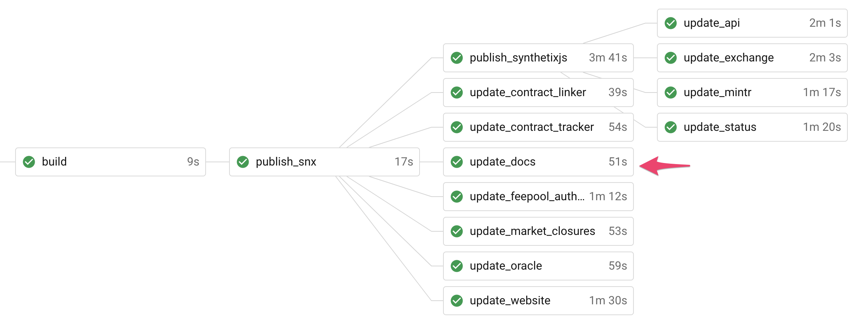The height and width of the screenshot is (326, 868).
Task: Click the green check icon on update_website
Action: (457, 301)
